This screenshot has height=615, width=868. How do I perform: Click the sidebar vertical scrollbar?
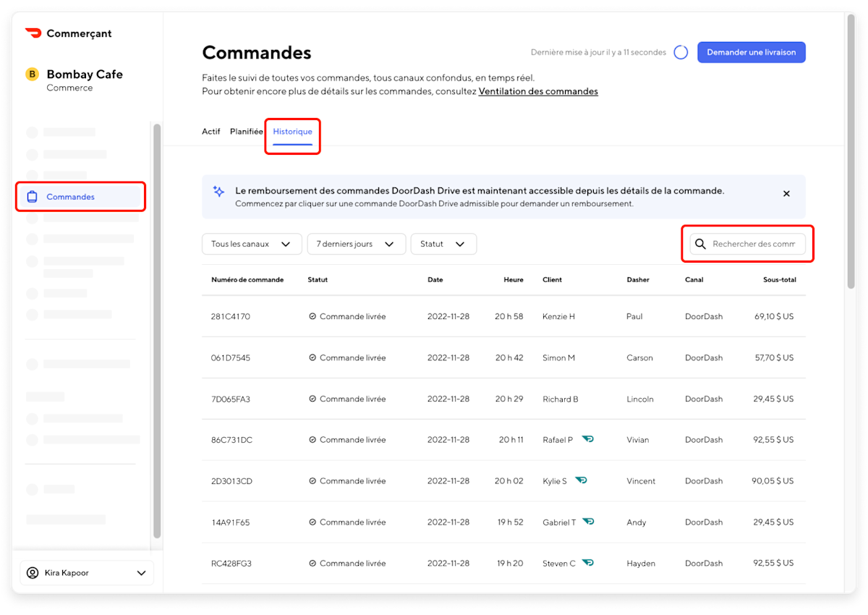[157, 331]
